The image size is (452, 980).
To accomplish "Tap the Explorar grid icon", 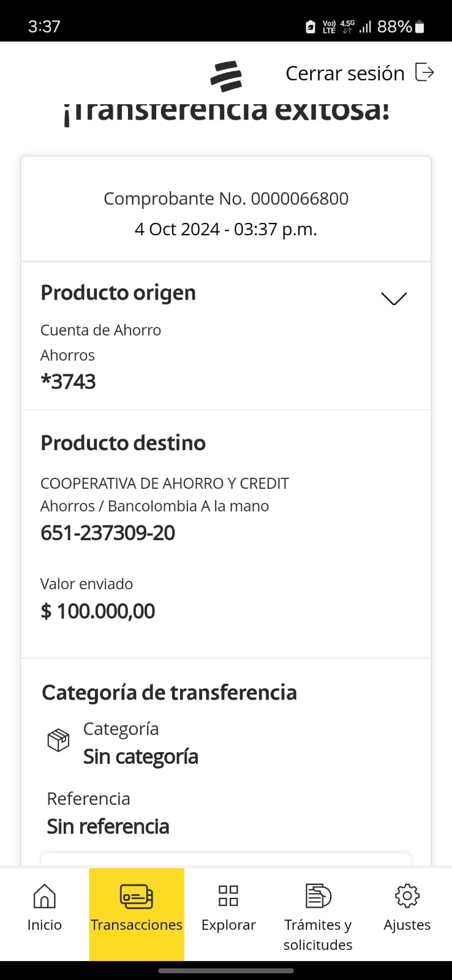I will coord(228,895).
